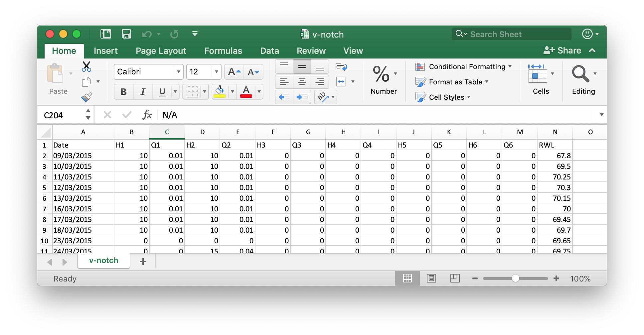Image resolution: width=644 pixels, height=335 pixels.
Task: Click the zoom in plus button
Action: (x=556, y=279)
